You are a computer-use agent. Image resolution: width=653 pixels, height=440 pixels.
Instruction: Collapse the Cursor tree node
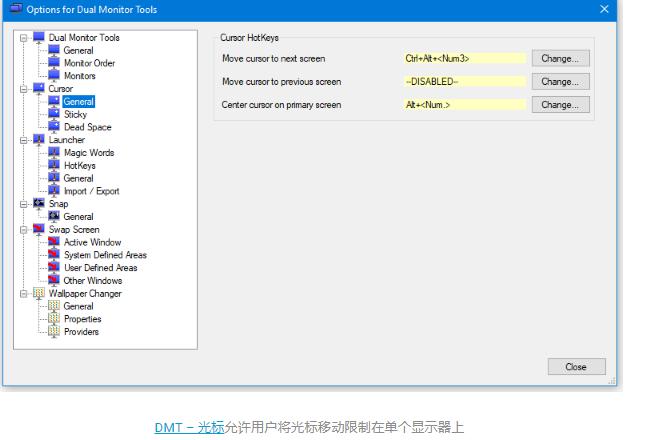(x=24, y=89)
